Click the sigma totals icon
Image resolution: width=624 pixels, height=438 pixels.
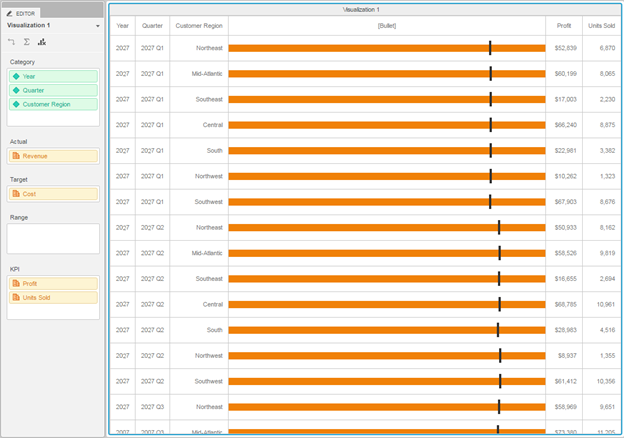click(27, 42)
